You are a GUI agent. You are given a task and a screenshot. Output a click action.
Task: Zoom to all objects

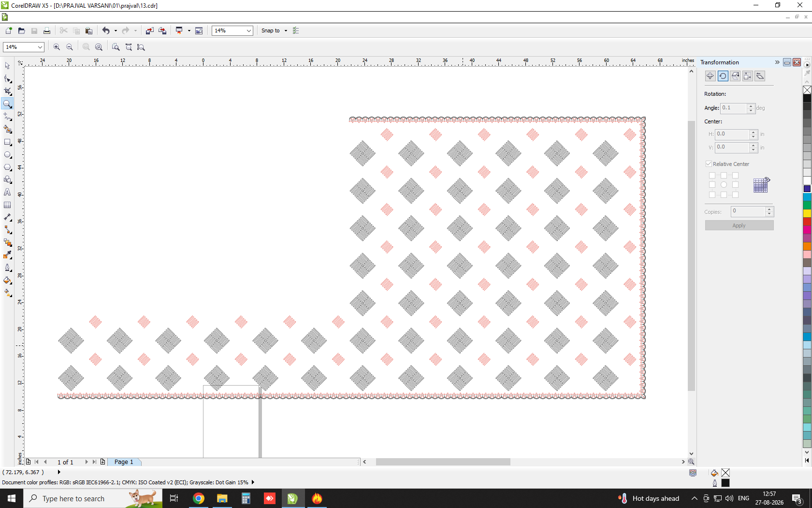tap(99, 47)
